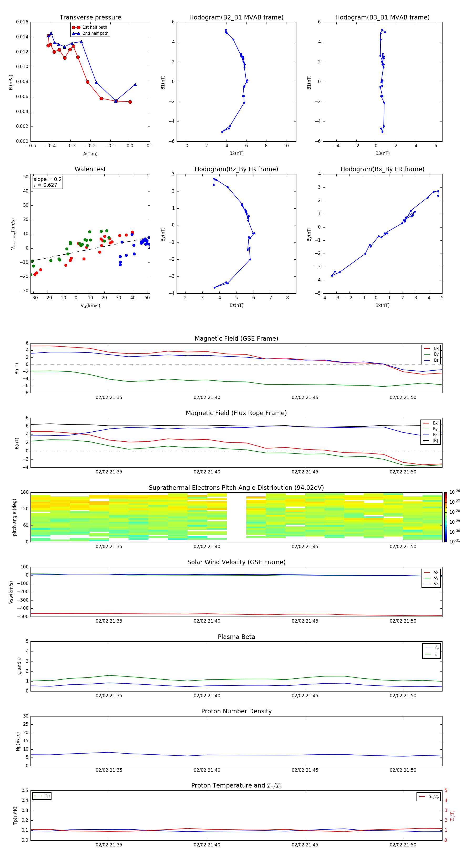The height and width of the screenshot is (868, 473).
Task: Click the "Plasma Beta" plot title
Action: point(236,637)
